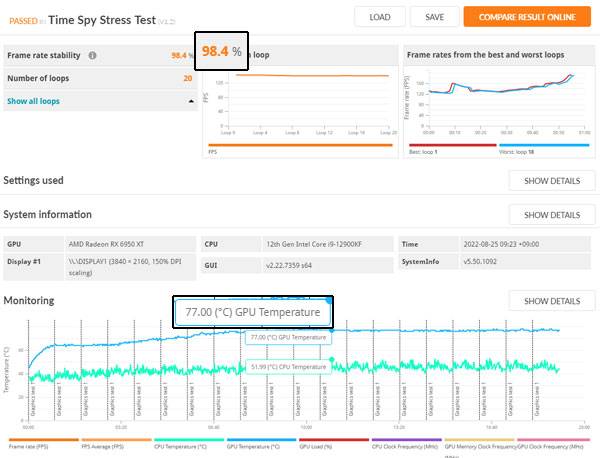Toggle the CPU Clock Frequency legend bar

coord(407,440)
